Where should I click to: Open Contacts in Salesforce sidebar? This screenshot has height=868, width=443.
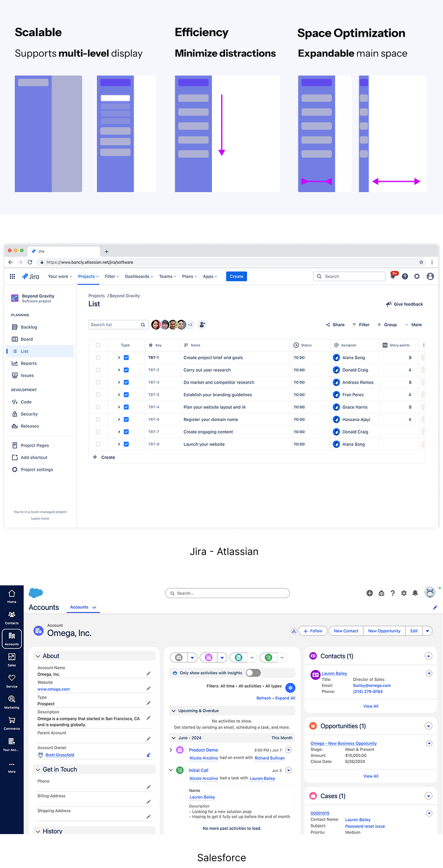11,617
